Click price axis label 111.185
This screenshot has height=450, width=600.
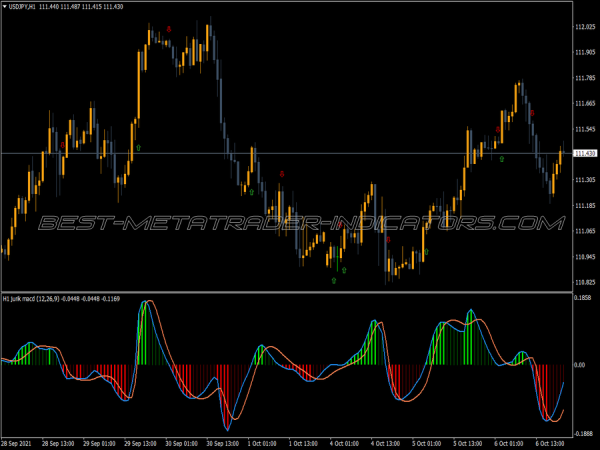585,205
